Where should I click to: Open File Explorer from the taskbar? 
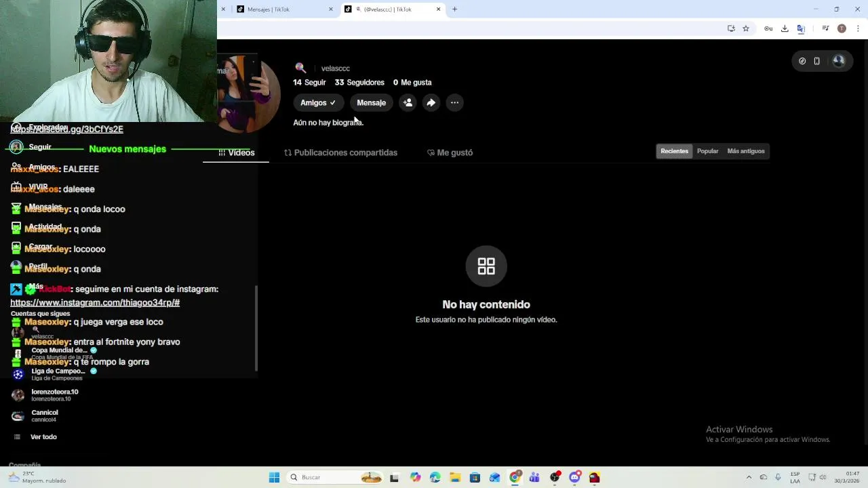click(454, 477)
